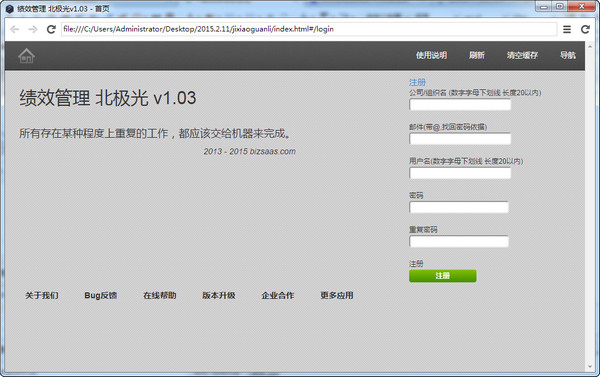Submit with the green 注册 button
600x377 pixels.
(442, 276)
